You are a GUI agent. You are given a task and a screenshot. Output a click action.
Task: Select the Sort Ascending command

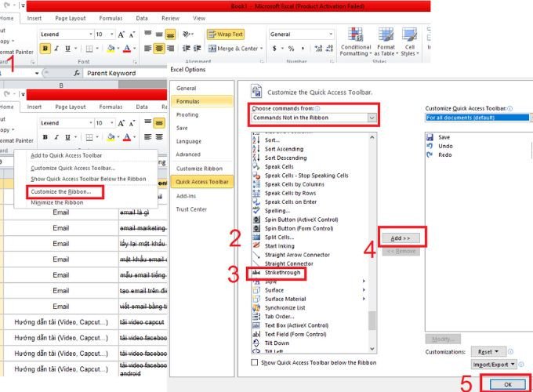pos(285,149)
